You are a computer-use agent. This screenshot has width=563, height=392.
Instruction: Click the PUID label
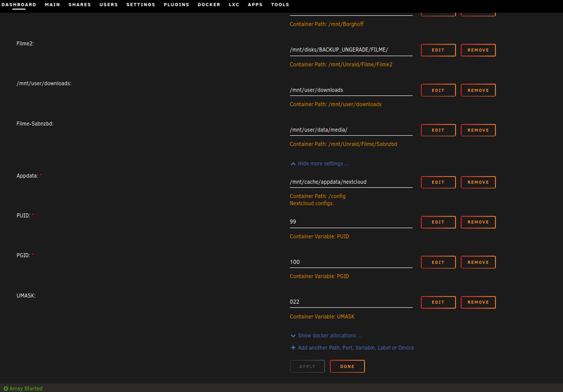23,215
